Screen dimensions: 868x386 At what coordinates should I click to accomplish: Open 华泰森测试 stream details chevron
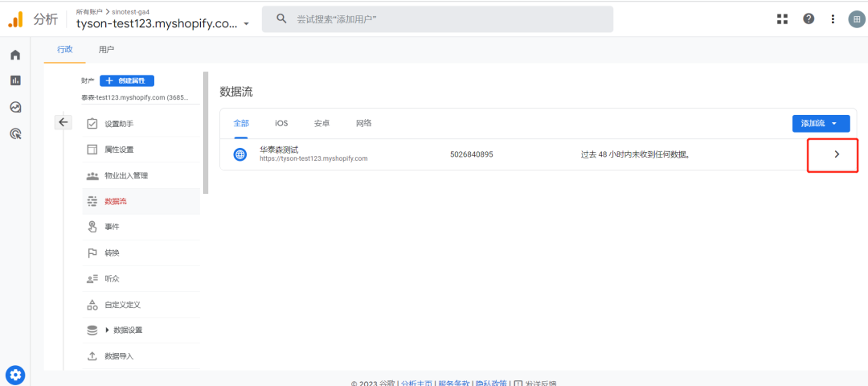[x=837, y=154]
